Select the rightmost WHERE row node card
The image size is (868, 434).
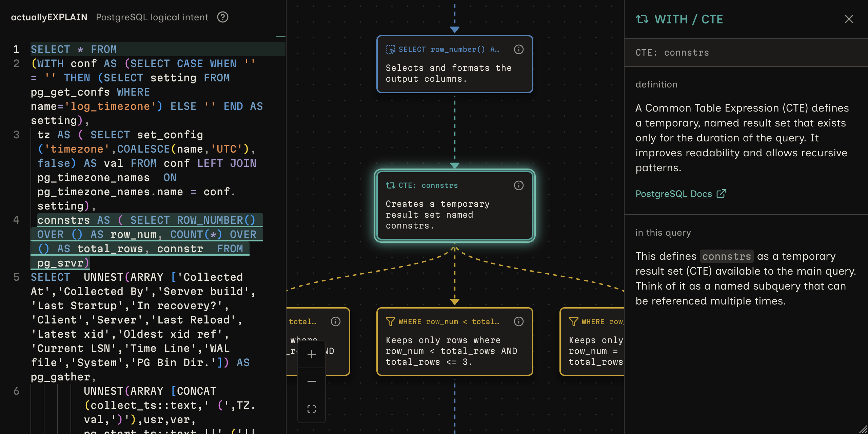click(x=592, y=342)
